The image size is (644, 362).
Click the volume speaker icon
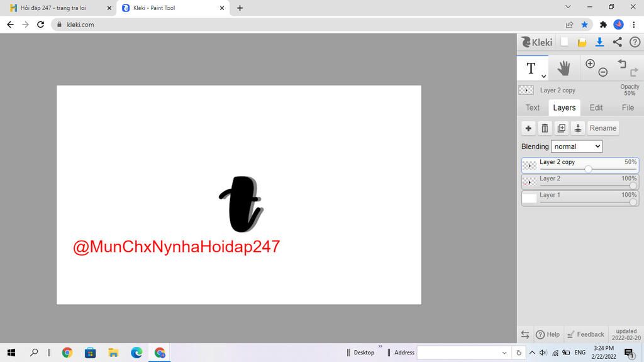[x=543, y=353]
